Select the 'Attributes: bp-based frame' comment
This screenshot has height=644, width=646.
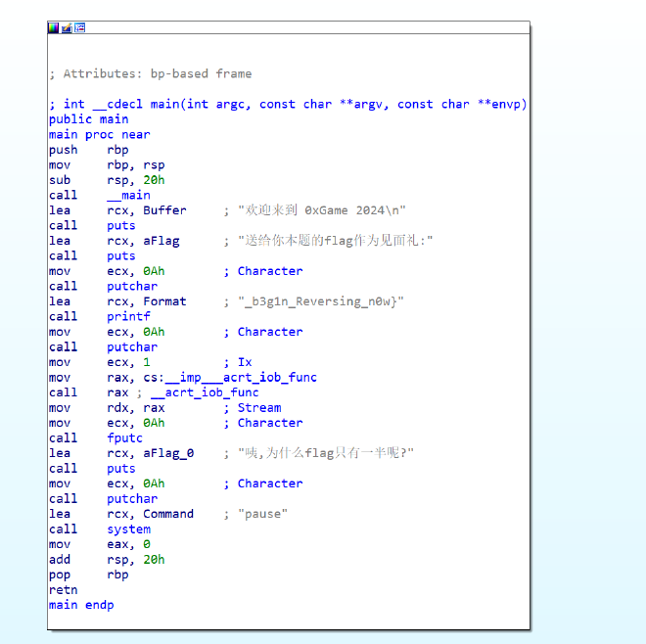[151, 73]
